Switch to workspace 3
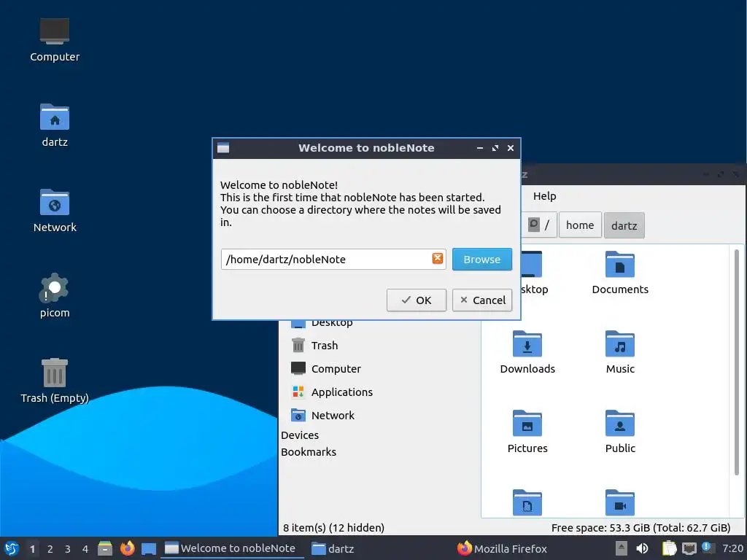 [x=68, y=548]
